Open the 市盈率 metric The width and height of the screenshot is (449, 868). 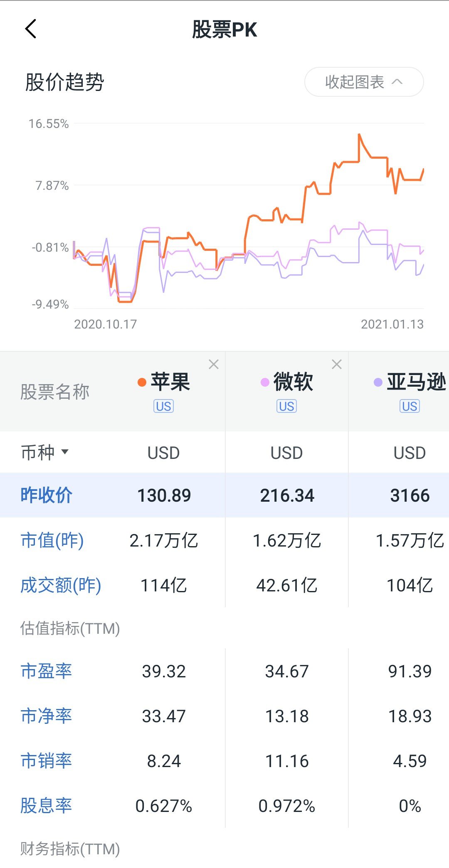coord(46,671)
